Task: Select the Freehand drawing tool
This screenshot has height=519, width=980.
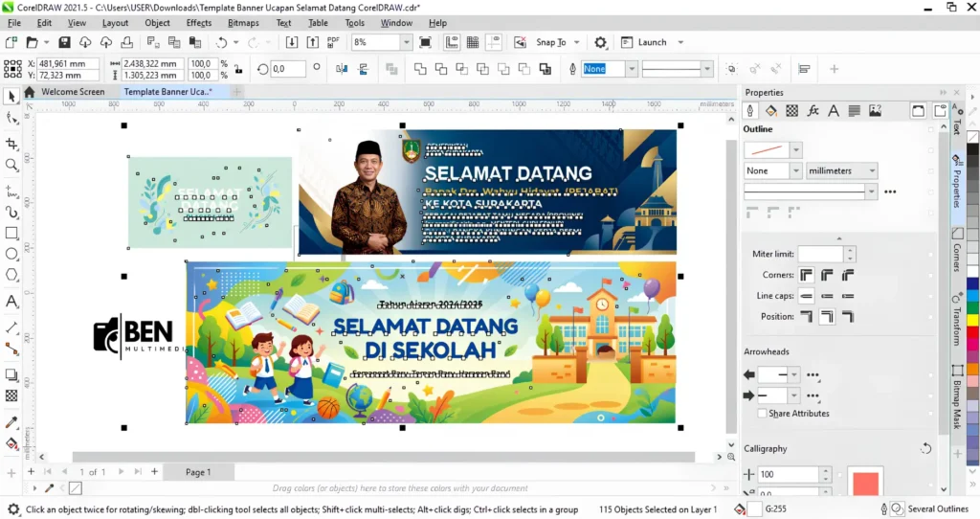Action: point(11,191)
